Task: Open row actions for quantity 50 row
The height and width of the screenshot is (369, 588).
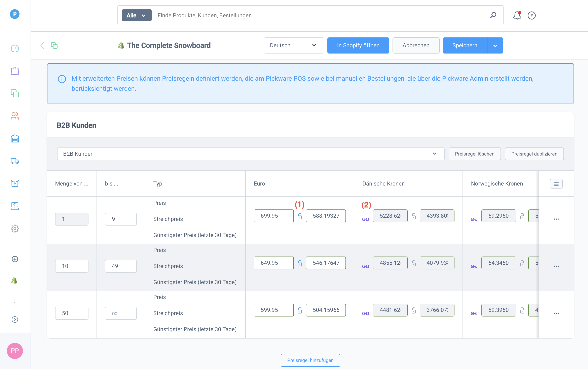Action: click(x=556, y=313)
